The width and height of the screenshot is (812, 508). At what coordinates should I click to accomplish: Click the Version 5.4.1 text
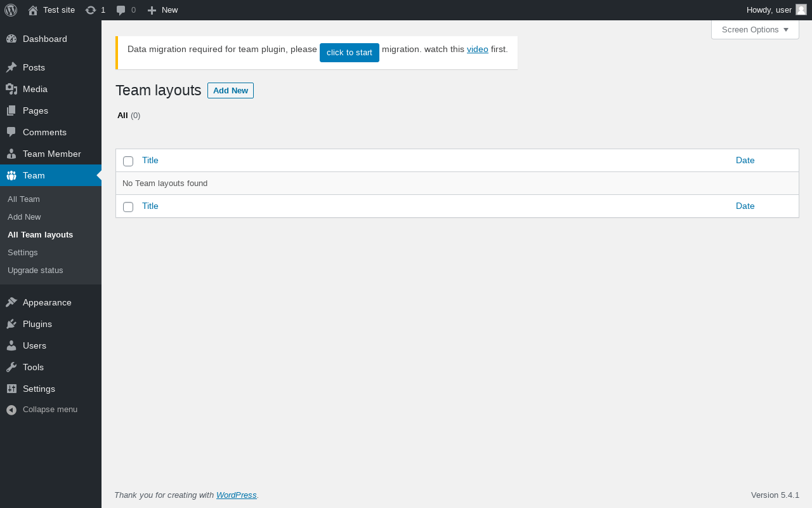point(775,495)
